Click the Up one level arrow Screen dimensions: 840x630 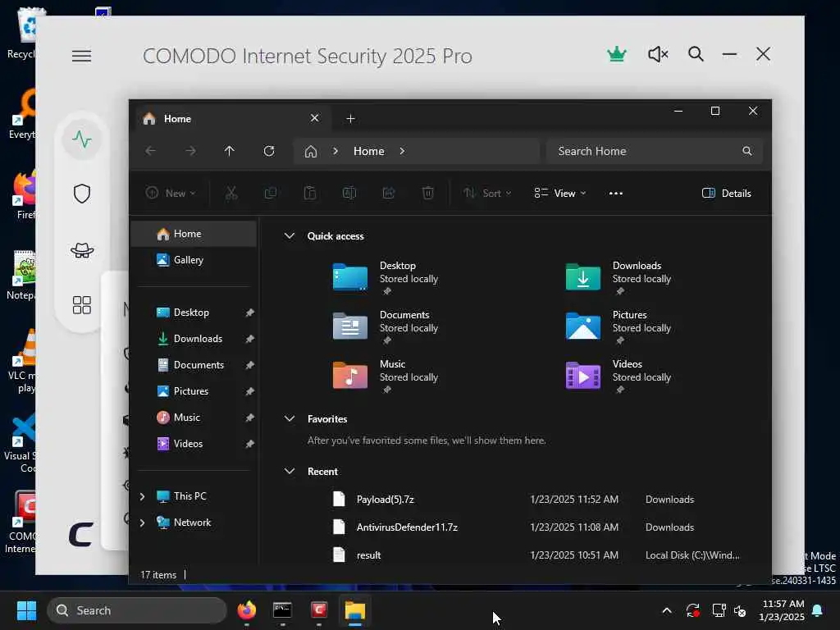(230, 151)
